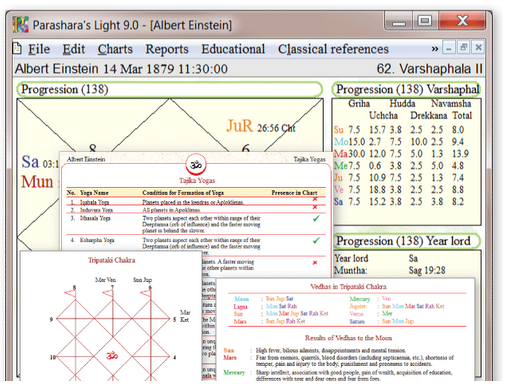Restore down the inner document window
The width and height of the screenshot is (506, 387).
464,48
